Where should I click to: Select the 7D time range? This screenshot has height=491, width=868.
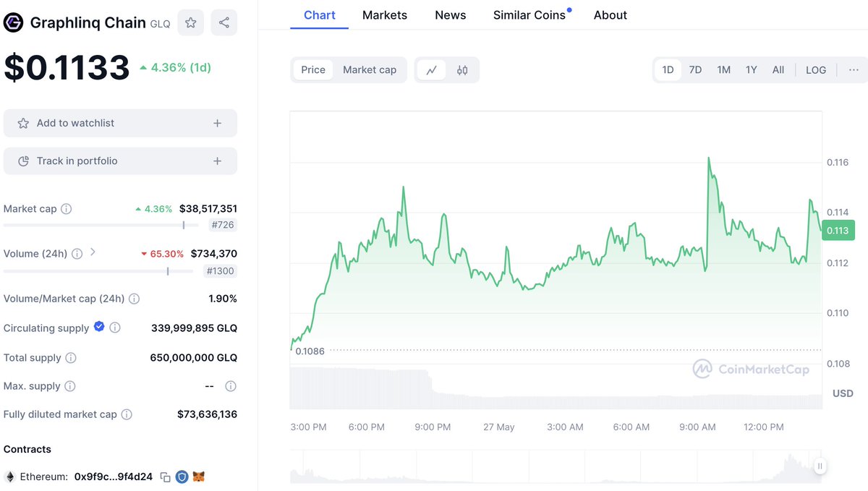695,69
